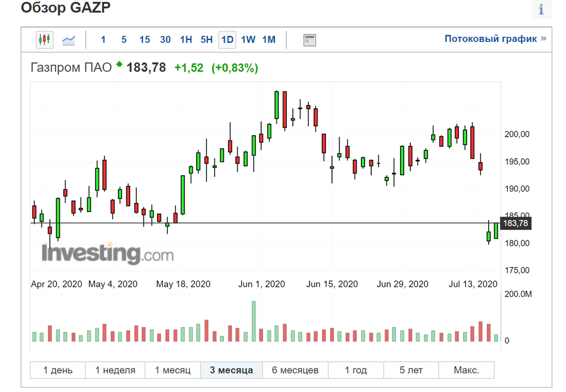Switch range to 3 месяца
Image resolution: width=566 pixels, height=392 pixels.
[231, 370]
